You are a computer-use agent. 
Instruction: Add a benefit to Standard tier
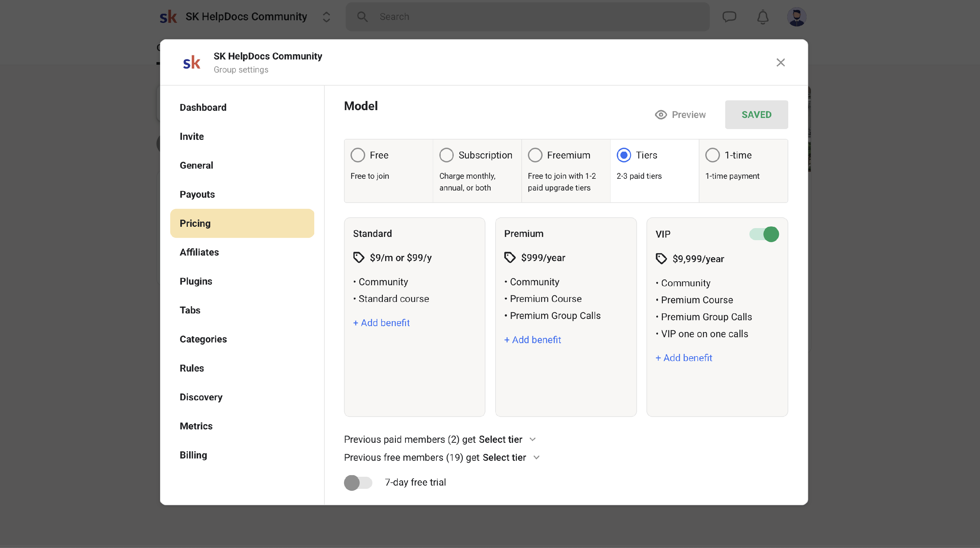pos(381,323)
